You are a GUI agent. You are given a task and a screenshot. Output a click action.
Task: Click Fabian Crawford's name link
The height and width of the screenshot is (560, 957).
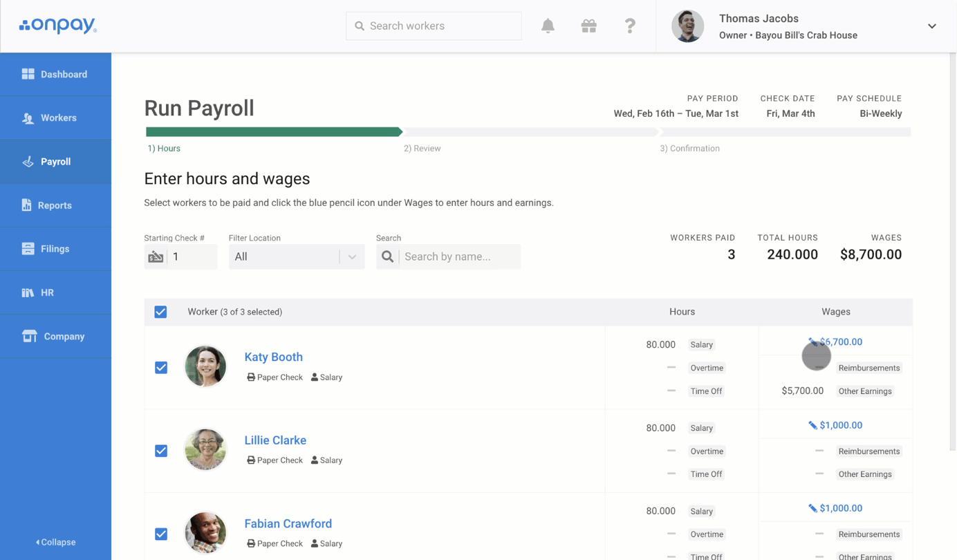[288, 523]
